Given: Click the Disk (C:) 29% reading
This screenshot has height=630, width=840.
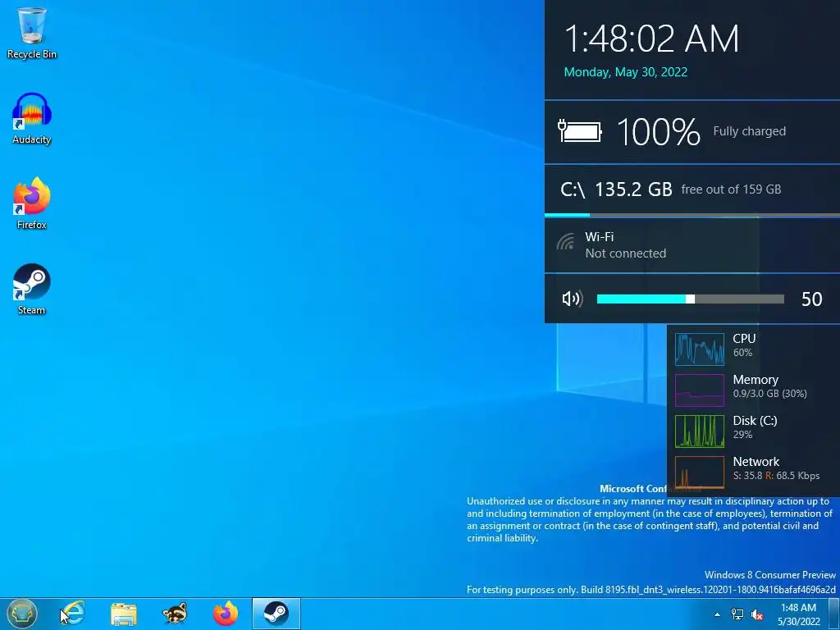Looking at the screenshot, I should click(742, 435).
